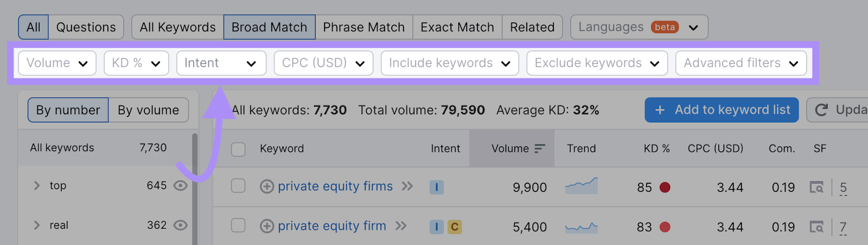Click trend graph for private equity firms
Viewport: 868px width, 245px height.
coord(581,186)
